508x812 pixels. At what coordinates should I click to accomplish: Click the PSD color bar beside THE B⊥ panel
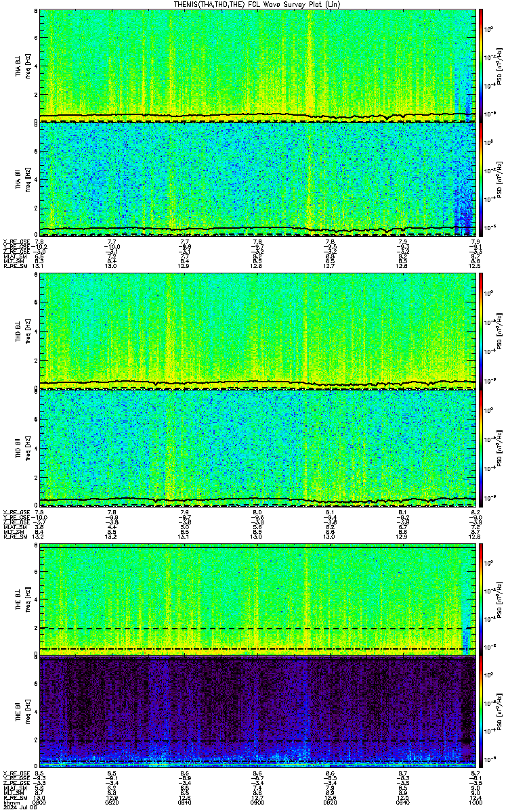(x=482, y=600)
